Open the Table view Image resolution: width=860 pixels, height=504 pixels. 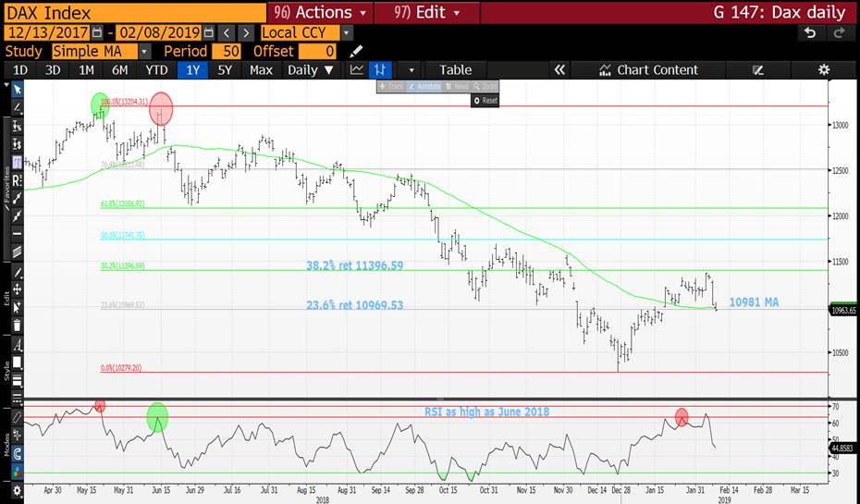[x=455, y=70]
